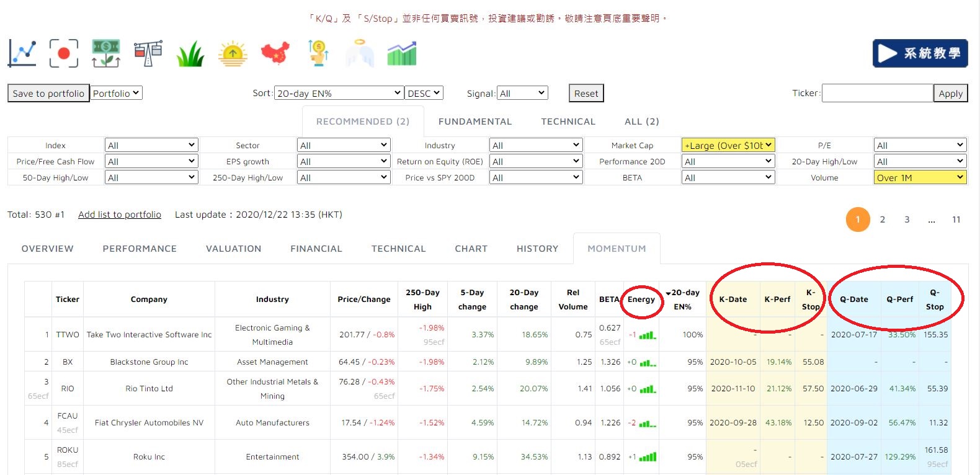Open the sunrise icon
The height and width of the screenshot is (475, 980).
[233, 53]
